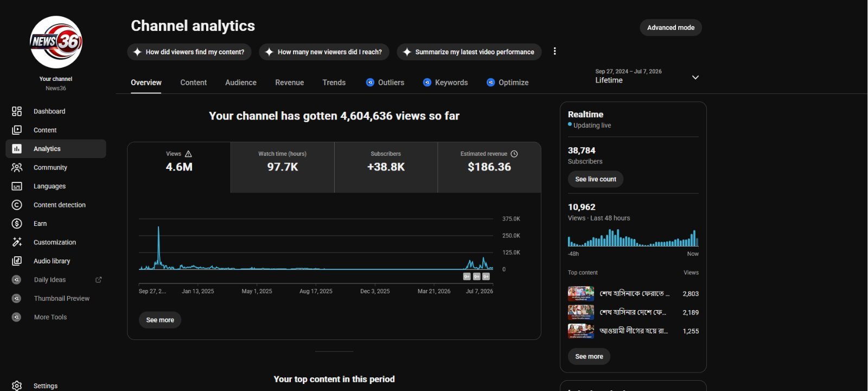The height and width of the screenshot is (391, 868).
Task: Click the first 9+ marker badge under the chart
Action: coord(467,276)
